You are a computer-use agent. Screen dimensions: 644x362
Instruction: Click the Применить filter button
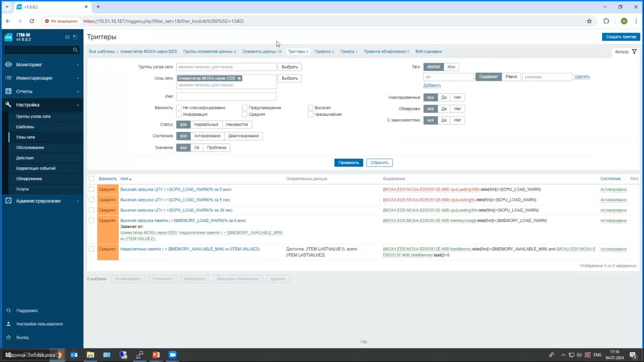point(349,162)
